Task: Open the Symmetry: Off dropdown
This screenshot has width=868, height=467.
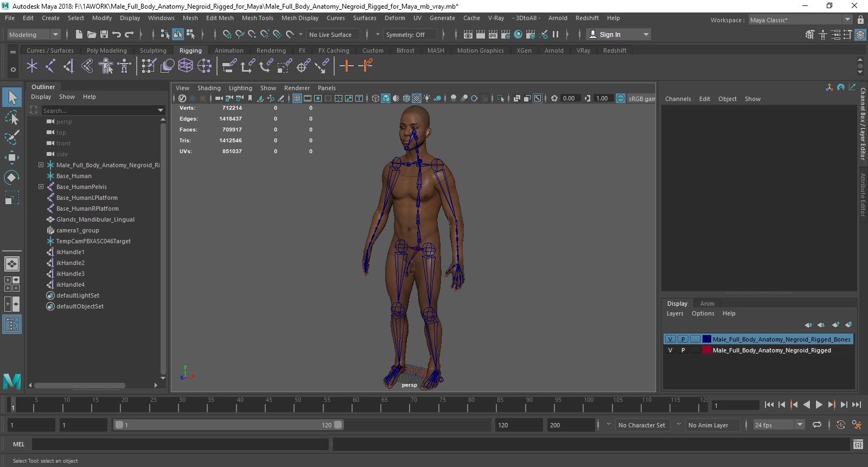Action: 410,34
